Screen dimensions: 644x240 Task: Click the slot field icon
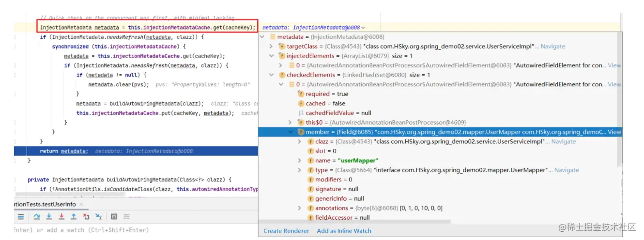point(310,151)
